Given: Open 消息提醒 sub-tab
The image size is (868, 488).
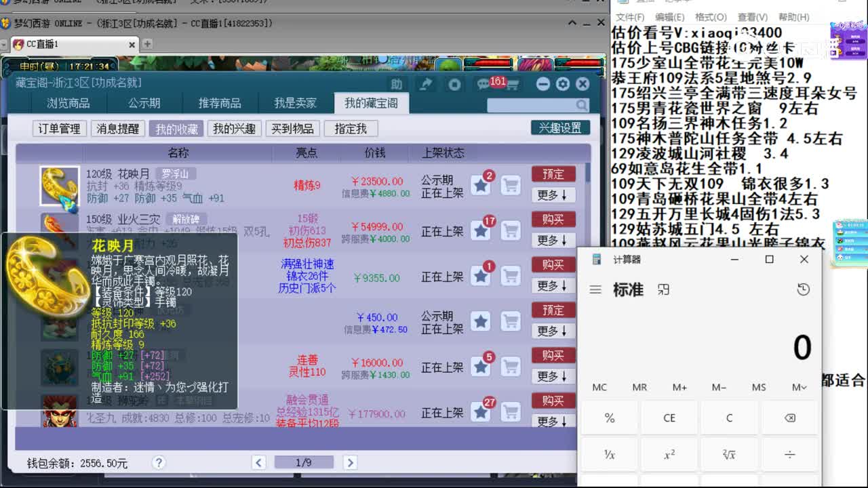Looking at the screenshot, I should pyautogui.click(x=117, y=129).
